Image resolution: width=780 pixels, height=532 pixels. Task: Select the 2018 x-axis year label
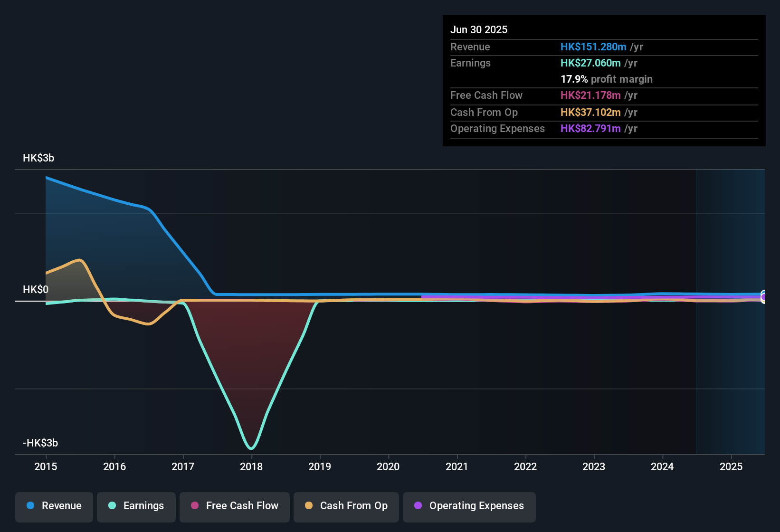pyautogui.click(x=251, y=466)
